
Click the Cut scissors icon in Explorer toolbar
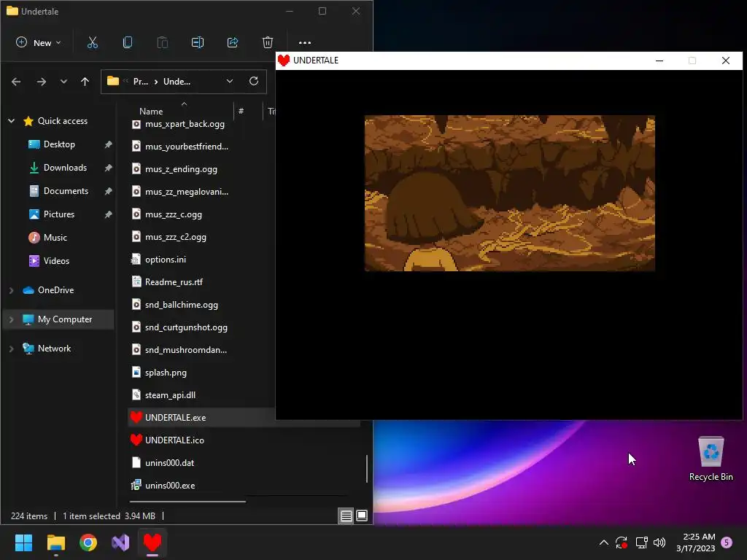[93, 42]
